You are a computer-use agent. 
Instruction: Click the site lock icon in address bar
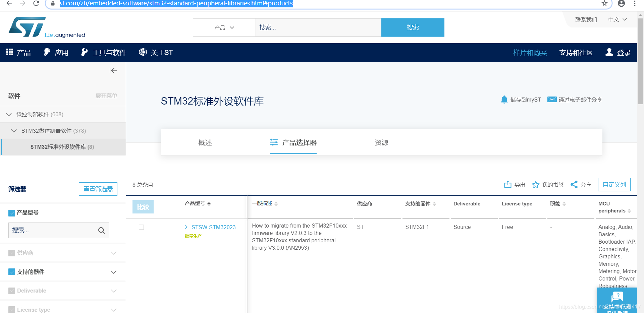(53, 3)
